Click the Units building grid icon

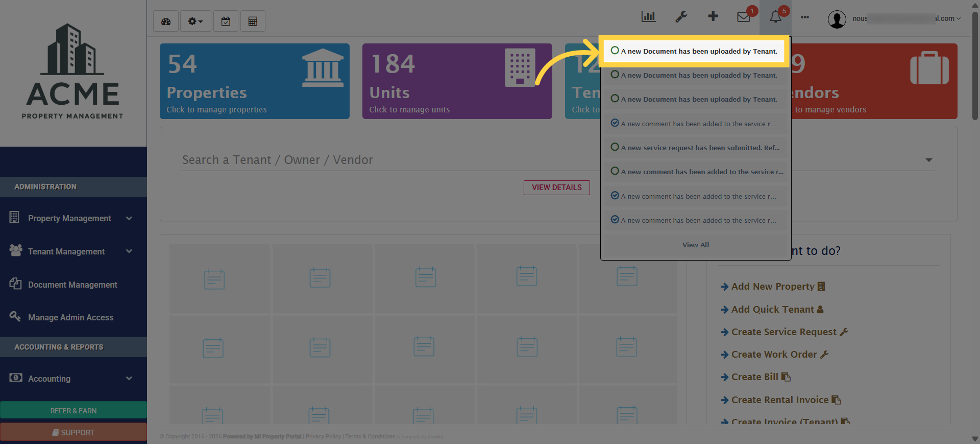pyautogui.click(x=520, y=67)
